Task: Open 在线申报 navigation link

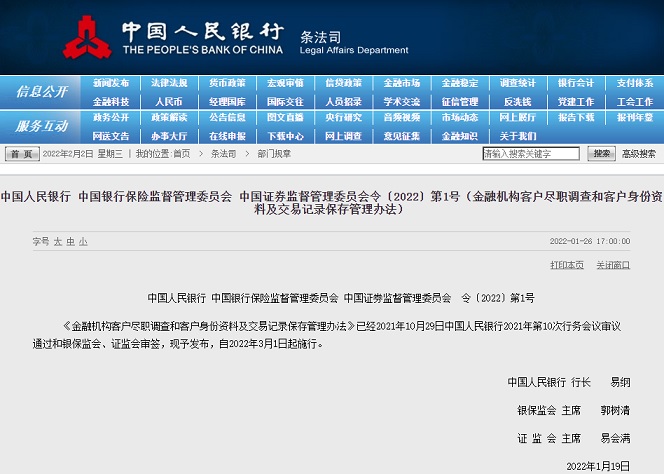Action: click(x=227, y=136)
